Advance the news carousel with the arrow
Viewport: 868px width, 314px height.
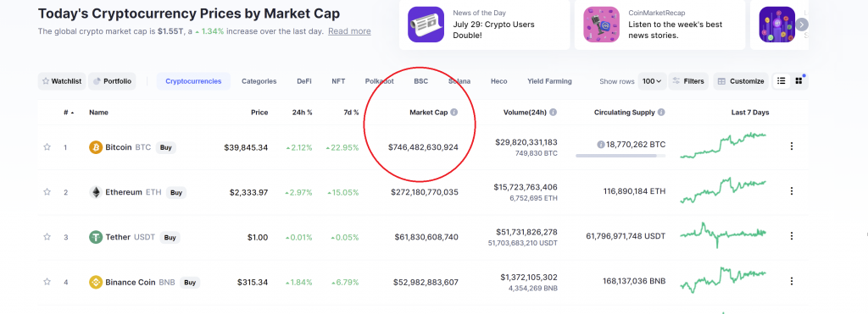point(802,25)
